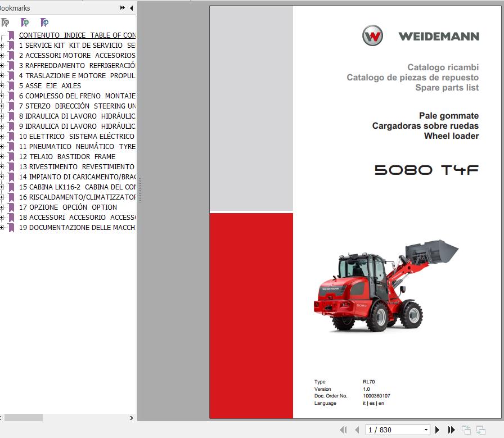Click the previous view icon in bottom bar
The image size is (504, 438).
(466, 430)
